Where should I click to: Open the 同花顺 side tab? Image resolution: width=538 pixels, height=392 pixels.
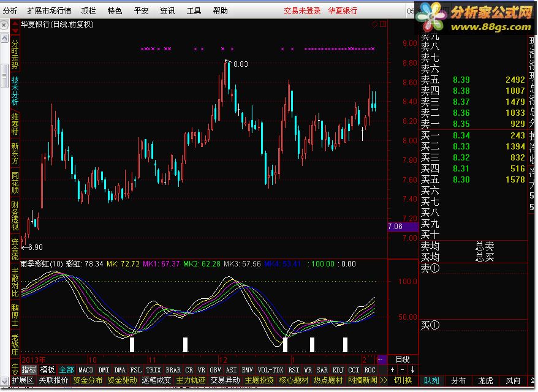click(x=15, y=183)
